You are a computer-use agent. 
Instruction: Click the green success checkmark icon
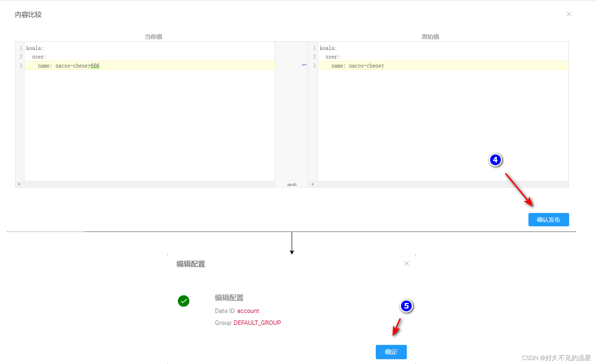coord(183,301)
